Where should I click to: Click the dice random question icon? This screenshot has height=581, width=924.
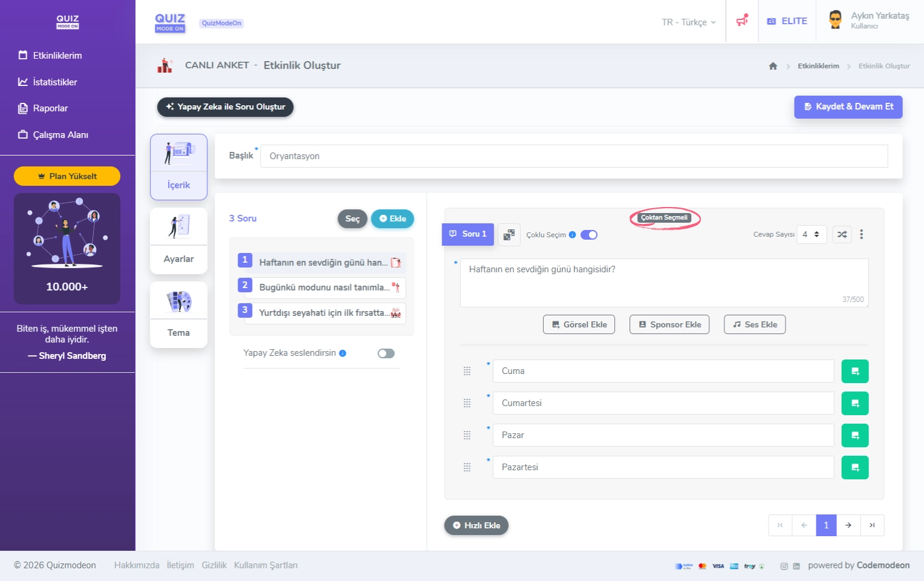509,235
